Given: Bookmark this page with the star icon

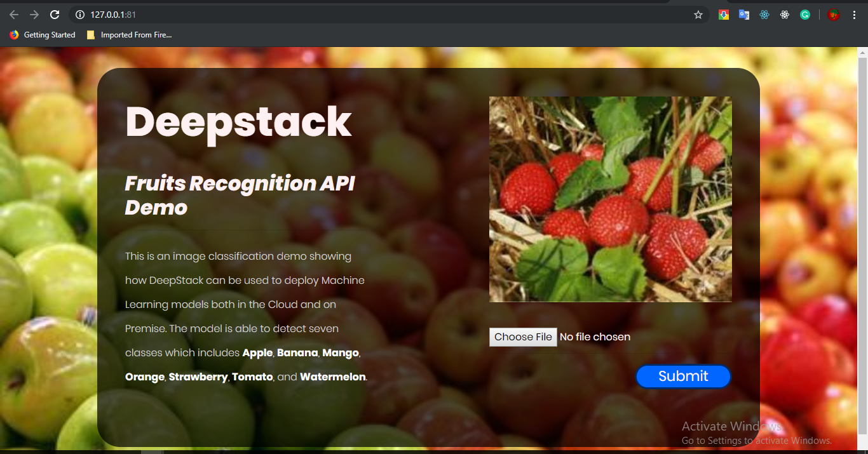Looking at the screenshot, I should (x=698, y=15).
